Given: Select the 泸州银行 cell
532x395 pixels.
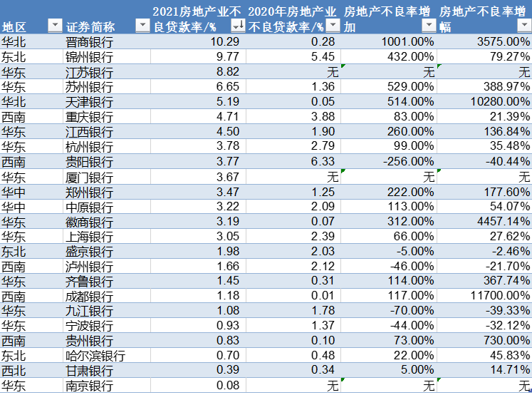Looking at the screenshot, I should point(107,266).
